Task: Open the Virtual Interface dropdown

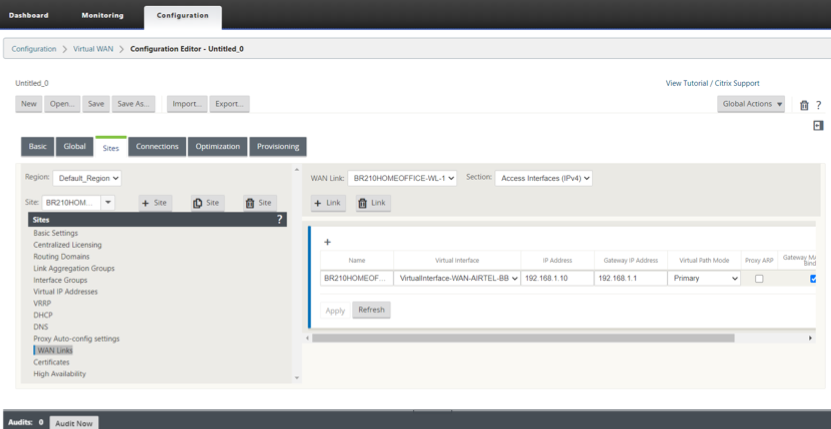Action: click(x=457, y=278)
